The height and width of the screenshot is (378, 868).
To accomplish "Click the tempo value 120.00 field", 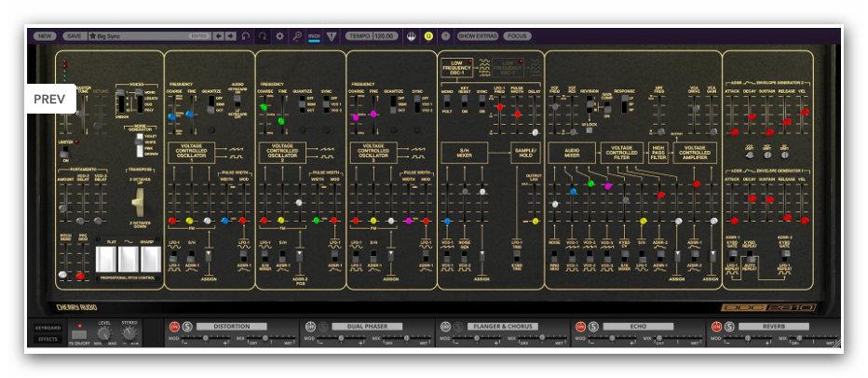I will pos(385,36).
